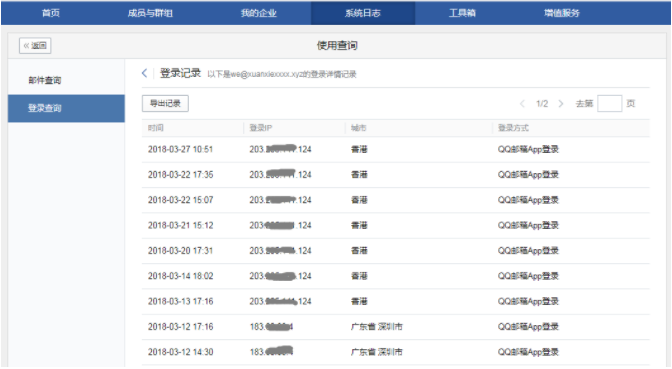Viewport: 672px width, 369px height.
Task: Click the page number input field
Action: click(x=609, y=104)
